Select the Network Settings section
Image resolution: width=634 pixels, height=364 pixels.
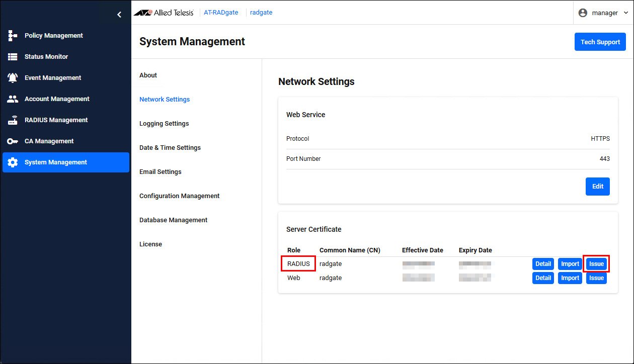[x=165, y=100]
